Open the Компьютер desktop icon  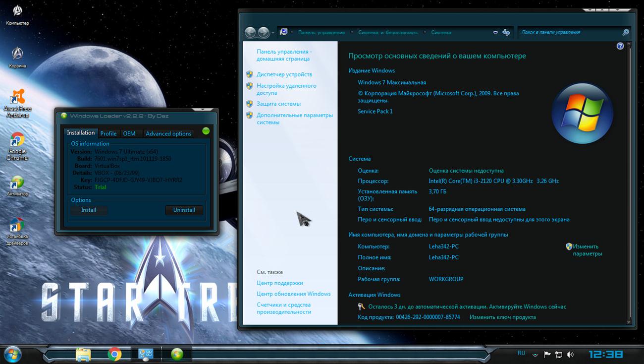pyautogui.click(x=17, y=13)
